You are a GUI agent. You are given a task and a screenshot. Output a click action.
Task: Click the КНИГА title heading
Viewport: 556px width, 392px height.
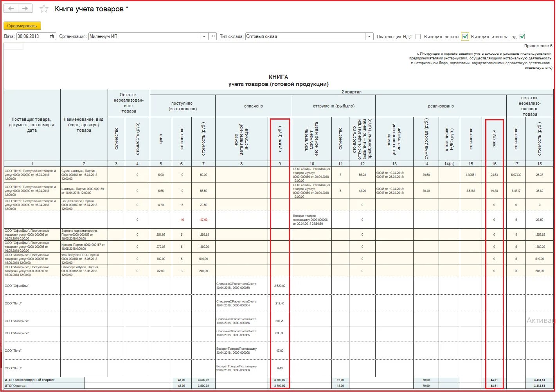pyautogui.click(x=279, y=77)
